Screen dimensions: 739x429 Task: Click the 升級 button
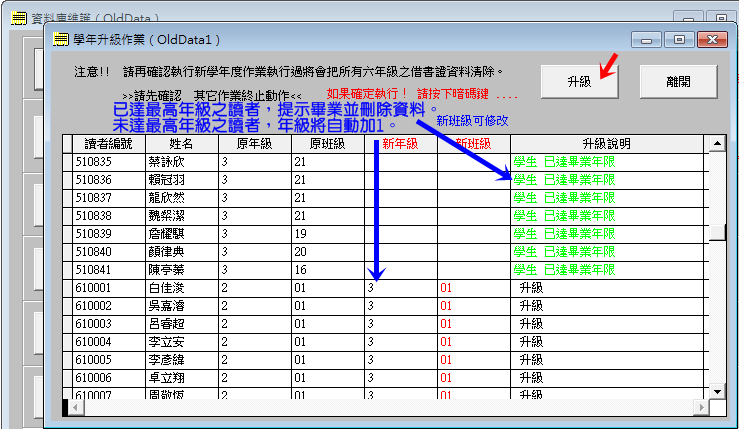[579, 82]
